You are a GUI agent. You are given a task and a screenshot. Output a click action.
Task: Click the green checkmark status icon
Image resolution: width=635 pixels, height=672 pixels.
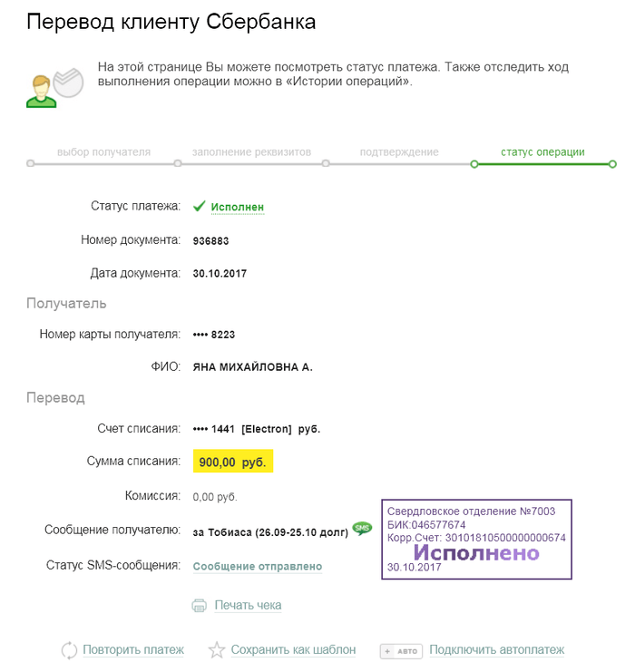[199, 207]
